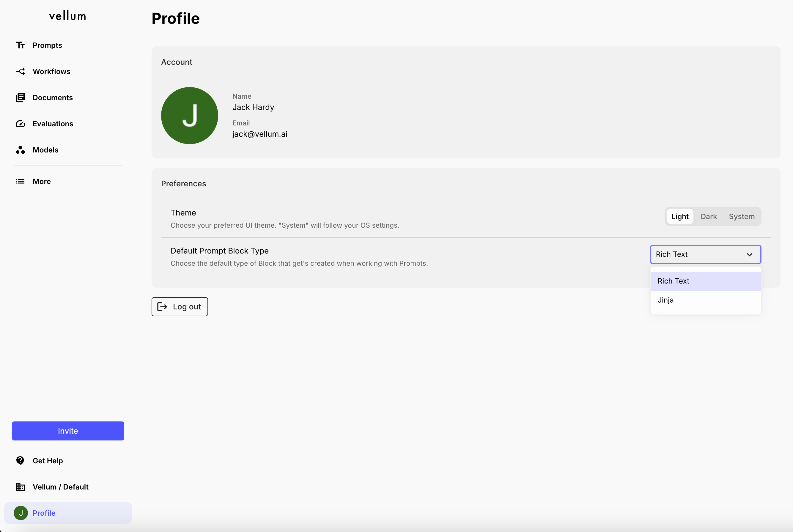Collapse the Default Prompt Block Type dropdown
This screenshot has width=793, height=532.
749,254
